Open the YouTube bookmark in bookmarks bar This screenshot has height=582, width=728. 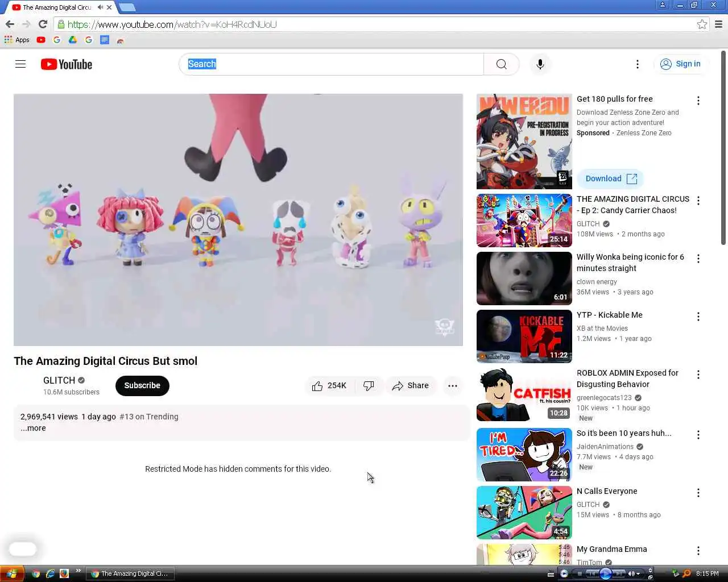pyautogui.click(x=41, y=40)
